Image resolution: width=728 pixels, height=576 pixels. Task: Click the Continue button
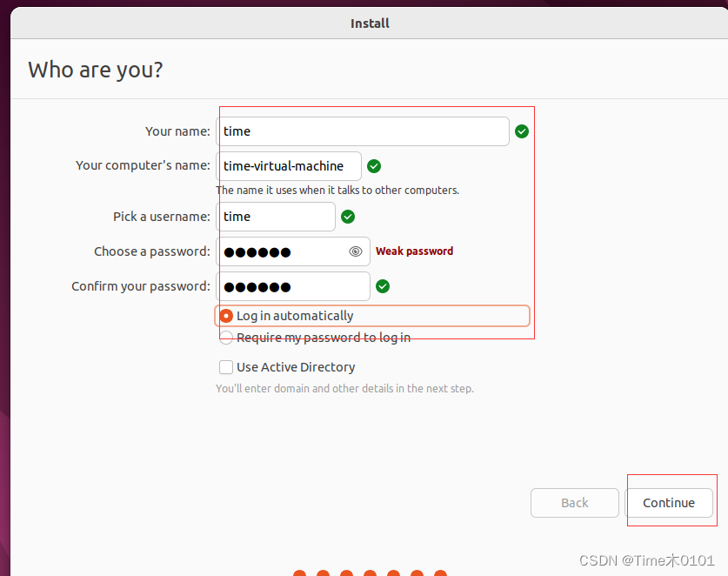[669, 503]
